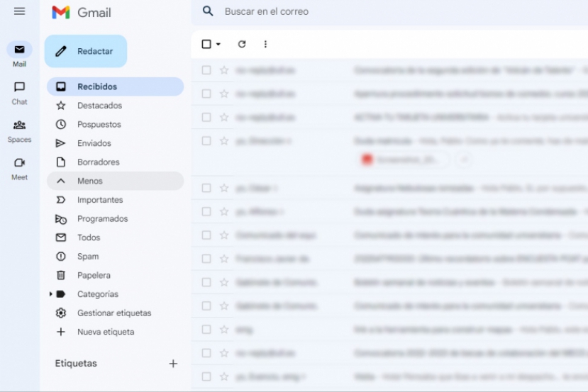Check the first email's checkbox
Screen dimensions: 588x392
[x=206, y=70]
